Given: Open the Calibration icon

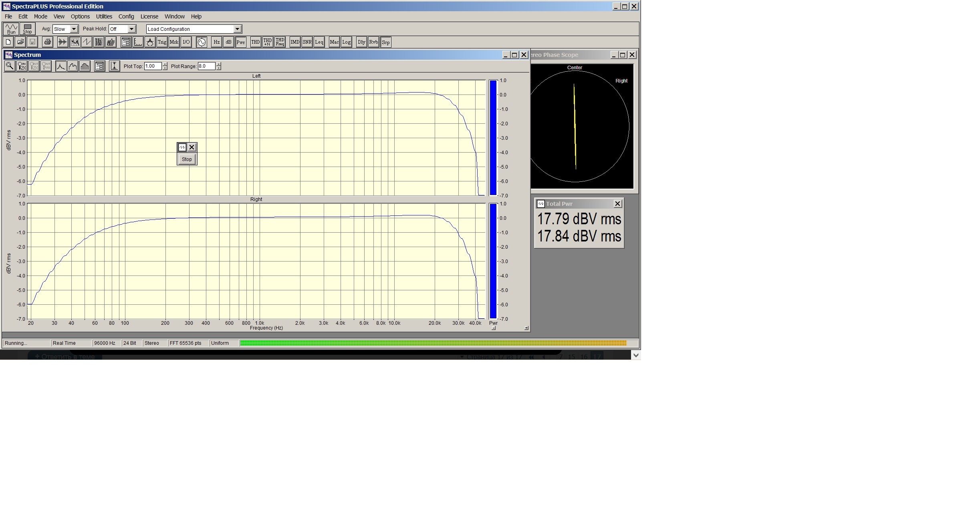Looking at the screenshot, I should [150, 42].
